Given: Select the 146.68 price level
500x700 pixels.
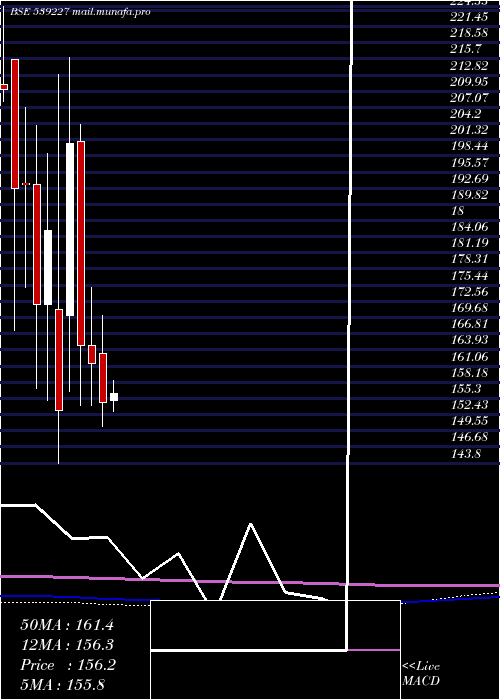Looking at the screenshot, I should click(469, 437).
